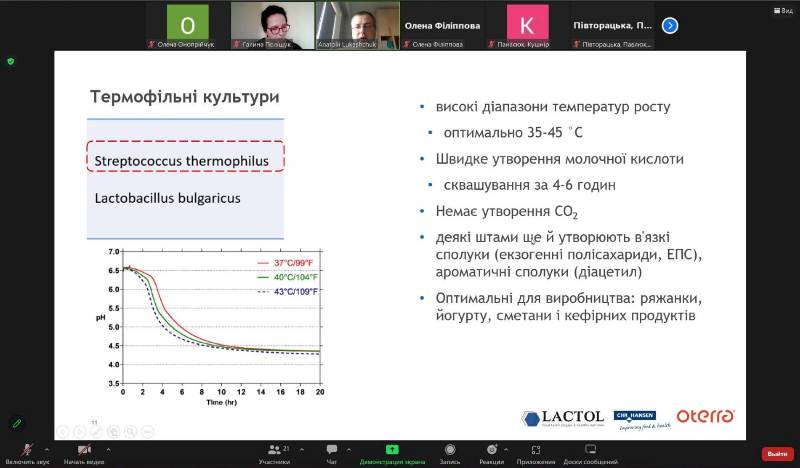This screenshot has width=800, height=468.
Task: Click pH axis label on chart
Action: tap(100, 317)
